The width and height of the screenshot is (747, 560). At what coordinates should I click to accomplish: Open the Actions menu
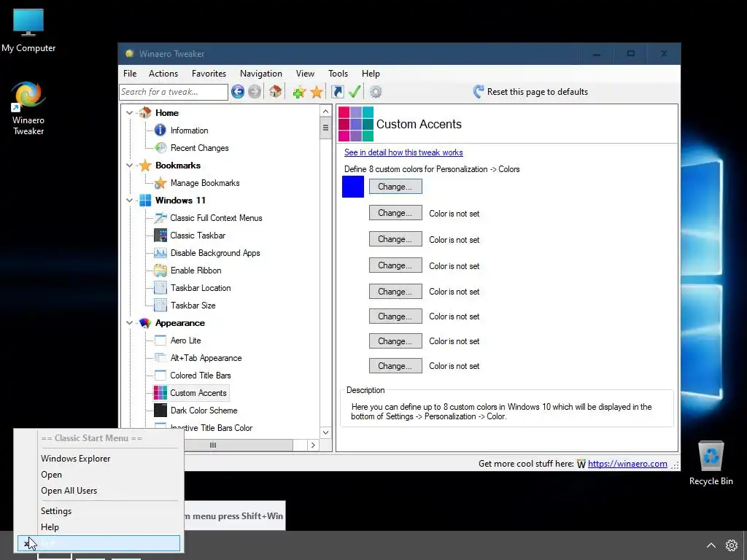click(x=163, y=74)
